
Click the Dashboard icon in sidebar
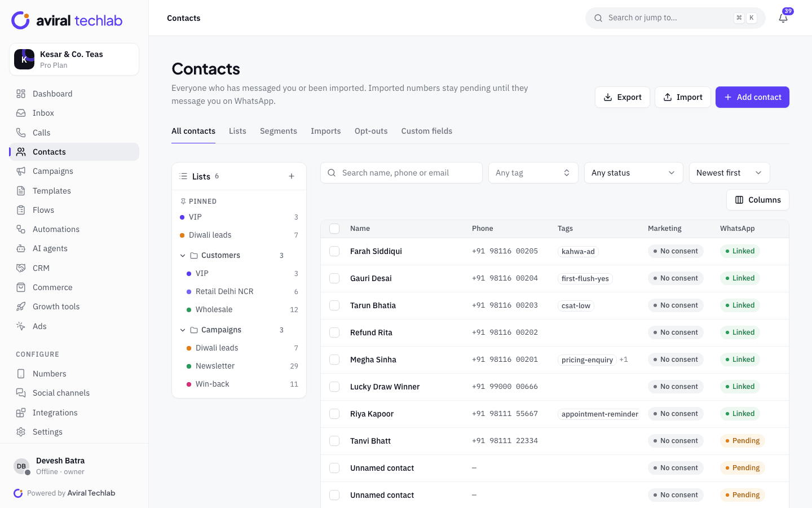click(21, 94)
